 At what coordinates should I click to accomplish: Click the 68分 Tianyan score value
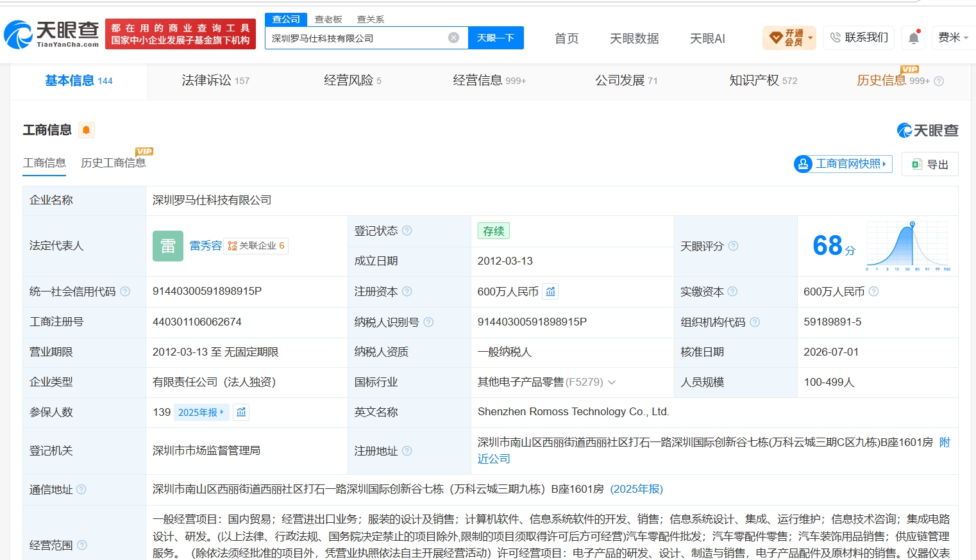pos(834,246)
